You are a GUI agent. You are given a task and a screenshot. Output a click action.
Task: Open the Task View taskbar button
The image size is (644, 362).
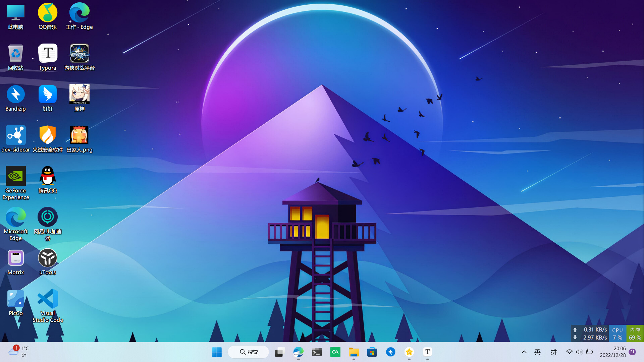click(279, 352)
